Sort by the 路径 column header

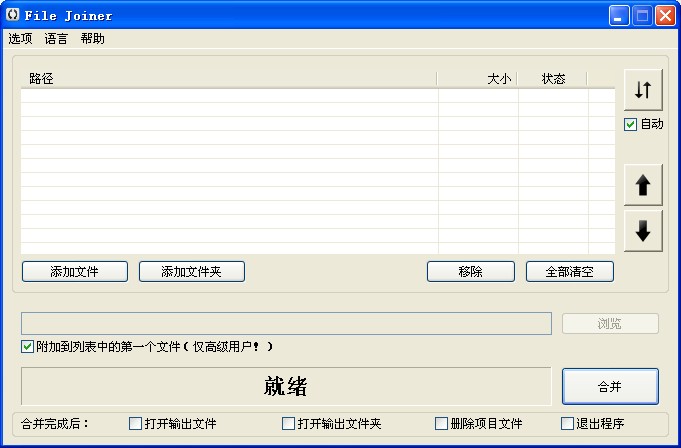click(229, 79)
